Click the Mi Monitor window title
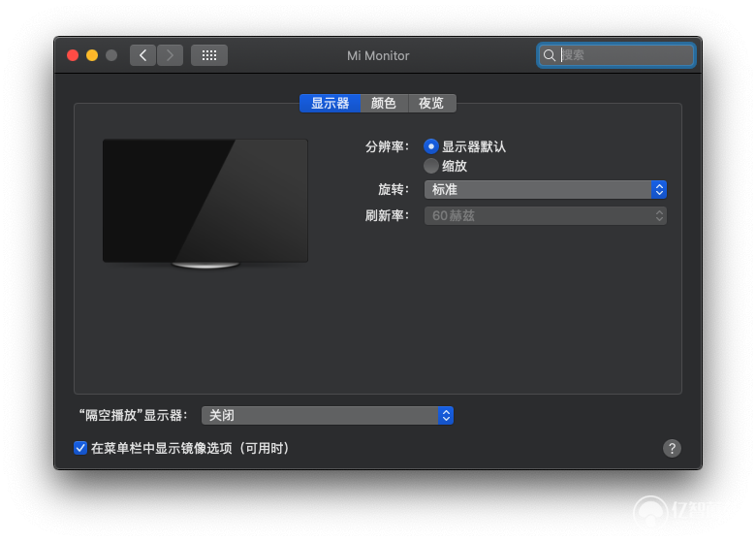756x541 pixels. 378,56
